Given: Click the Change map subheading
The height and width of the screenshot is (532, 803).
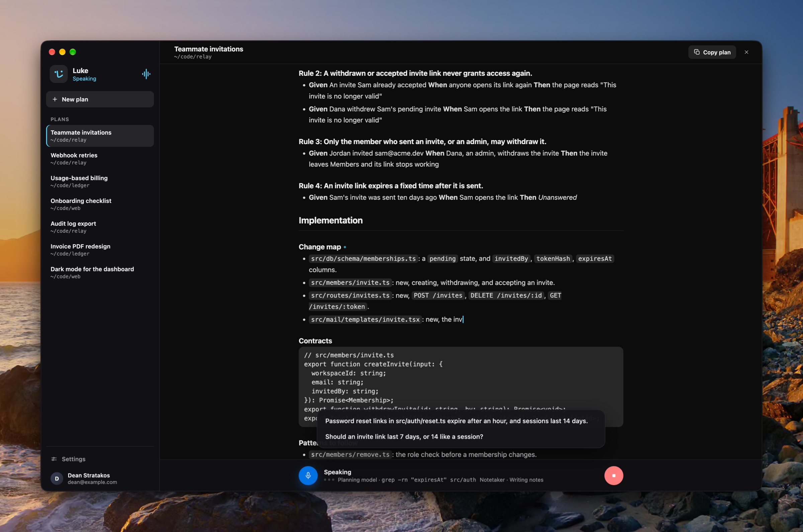Looking at the screenshot, I should coord(320,247).
